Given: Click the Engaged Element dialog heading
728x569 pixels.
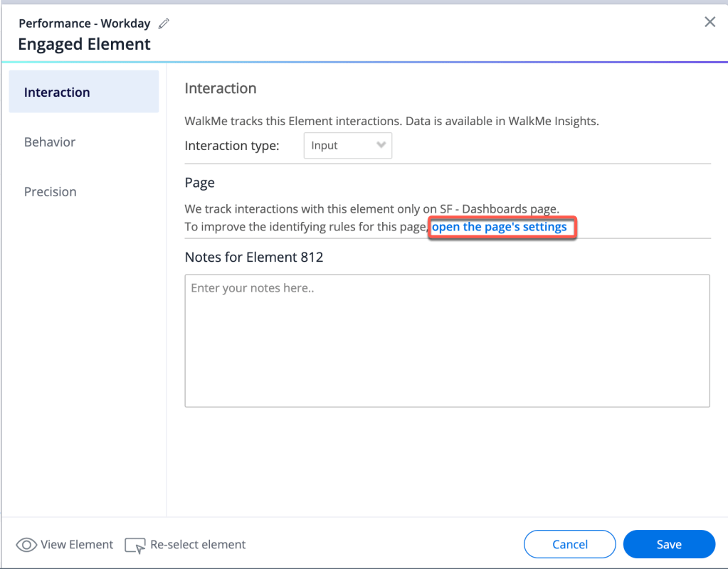Looking at the screenshot, I should [x=85, y=44].
